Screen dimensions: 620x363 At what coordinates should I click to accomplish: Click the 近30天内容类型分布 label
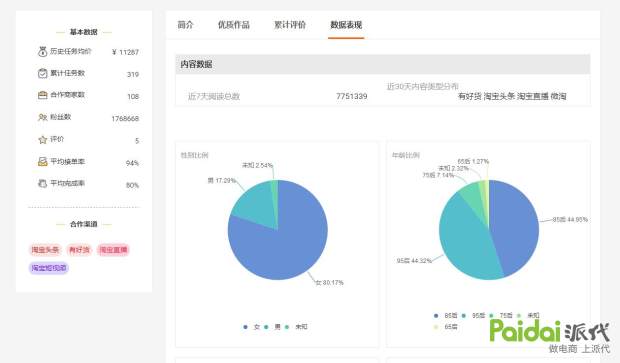point(422,86)
